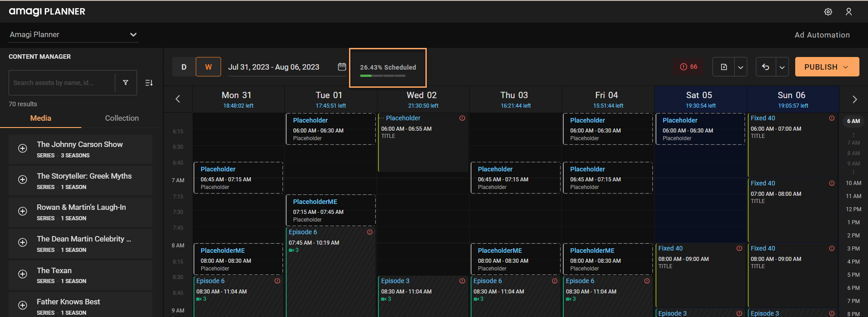Open the export options dropdown arrow
The image size is (868, 317).
[741, 67]
